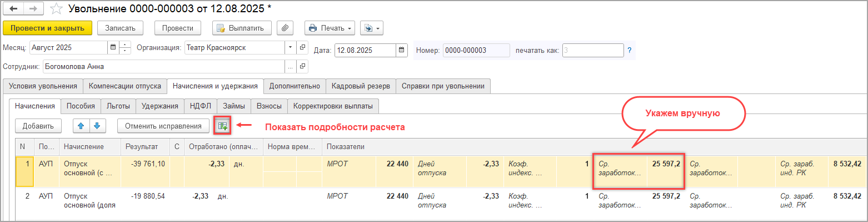Move the row down with the blue down arrow
This screenshot has width=868, height=222.
click(97, 126)
